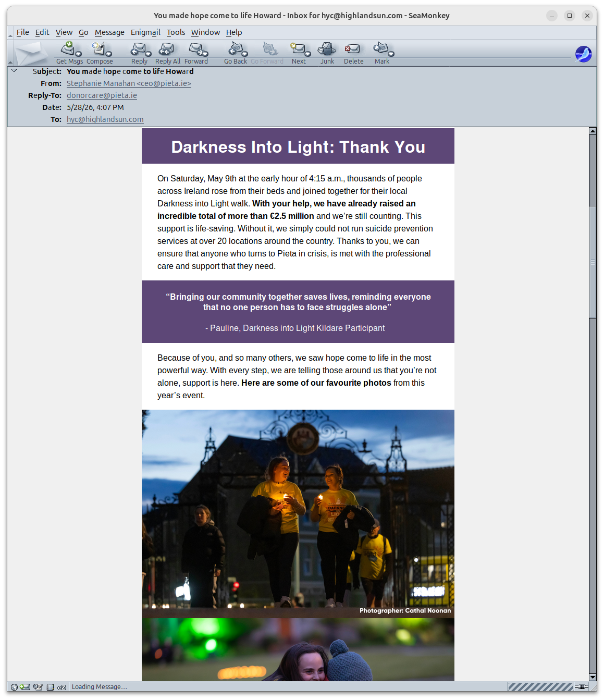Collapse header pane with Subject twisty
604x700 pixels.
pyautogui.click(x=14, y=70)
